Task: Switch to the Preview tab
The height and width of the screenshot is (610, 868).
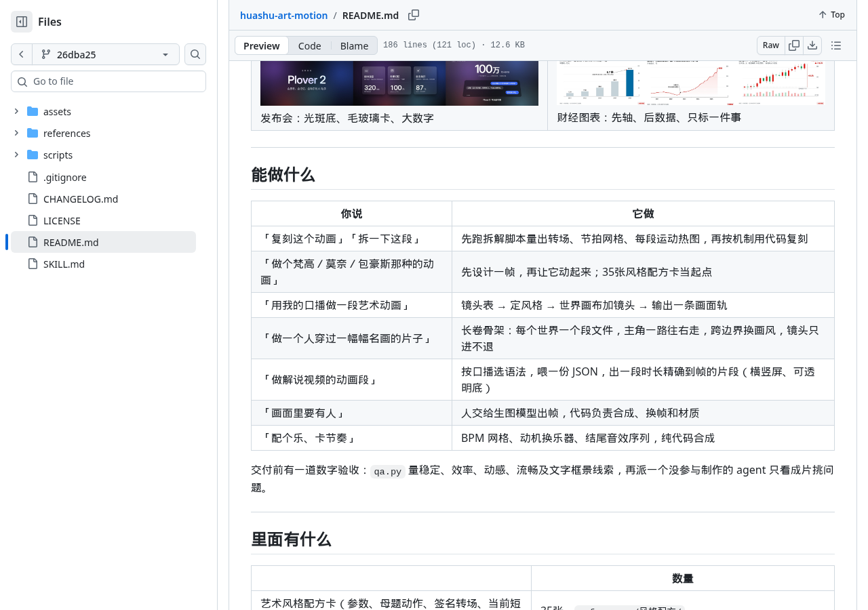Action: point(262,45)
